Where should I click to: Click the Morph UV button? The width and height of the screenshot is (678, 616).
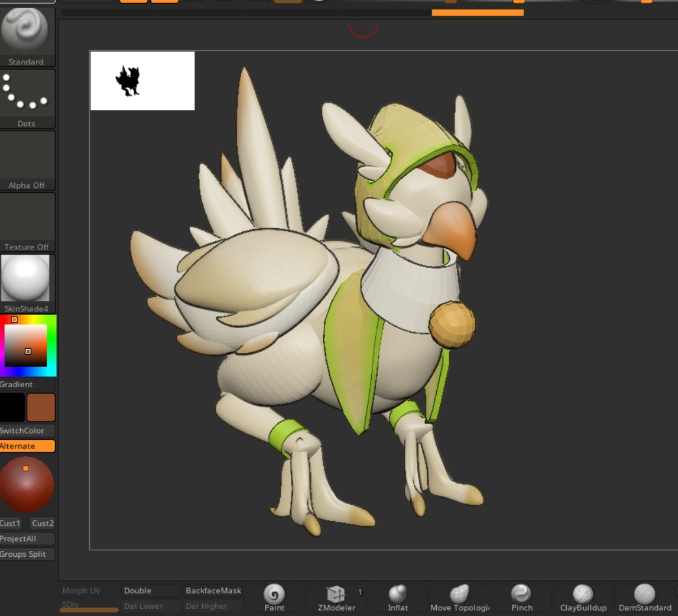(x=88, y=591)
